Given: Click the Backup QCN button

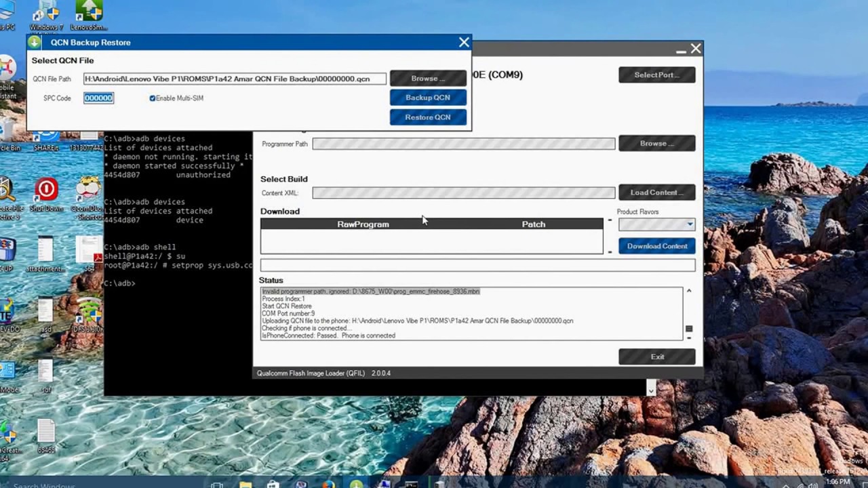Looking at the screenshot, I should pos(428,98).
